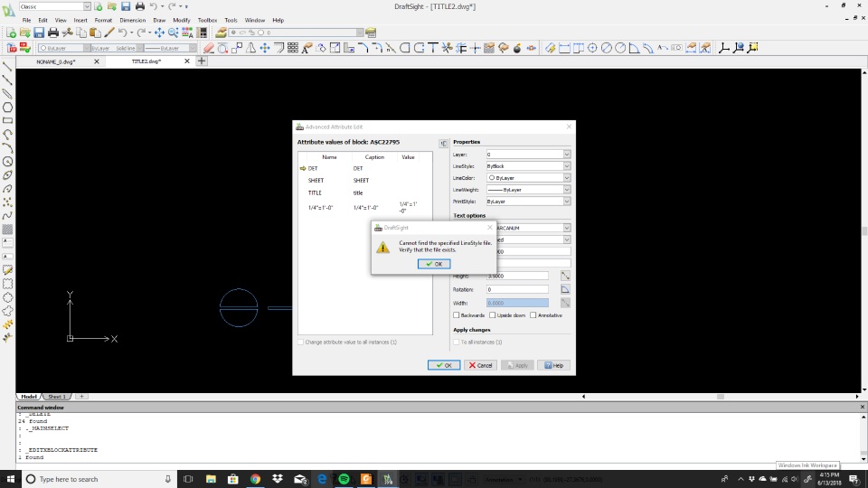Click the Width input field
This screenshot has height=488, width=868.
pyautogui.click(x=517, y=303)
